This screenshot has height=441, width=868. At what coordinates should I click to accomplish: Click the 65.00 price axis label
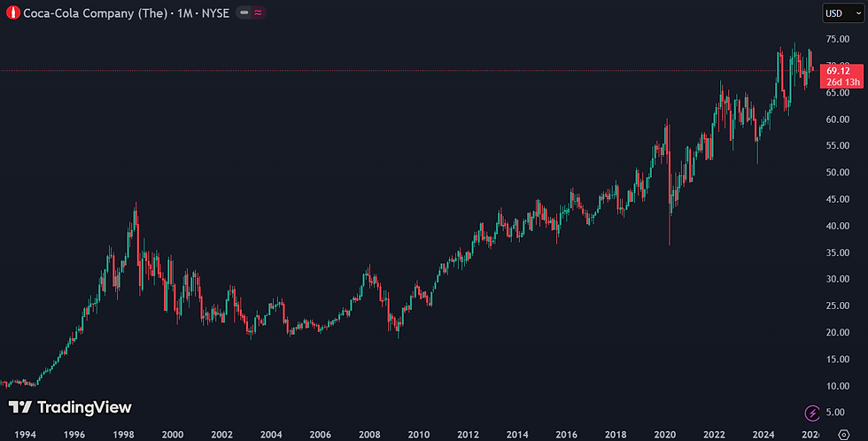pyautogui.click(x=838, y=93)
